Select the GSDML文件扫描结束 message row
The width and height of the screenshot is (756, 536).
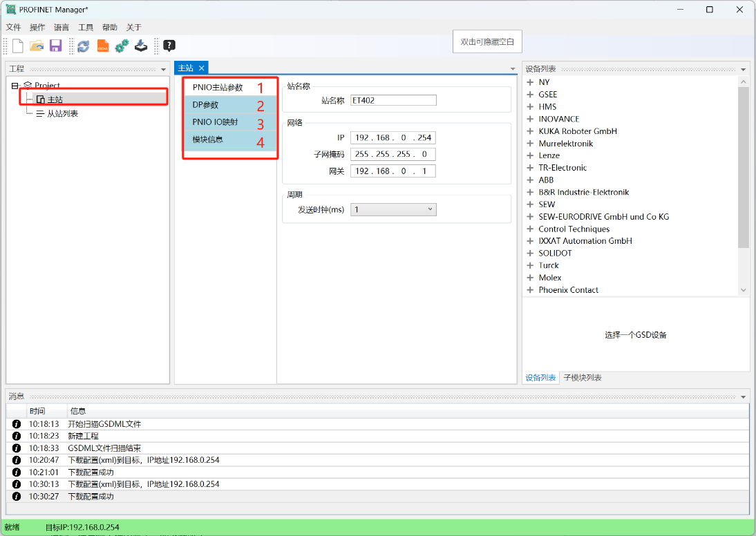click(x=377, y=448)
